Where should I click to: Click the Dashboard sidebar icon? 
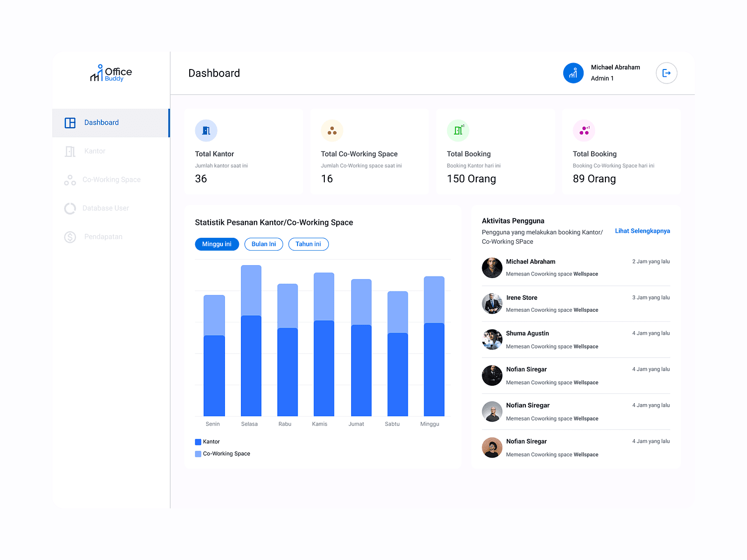coord(70,123)
